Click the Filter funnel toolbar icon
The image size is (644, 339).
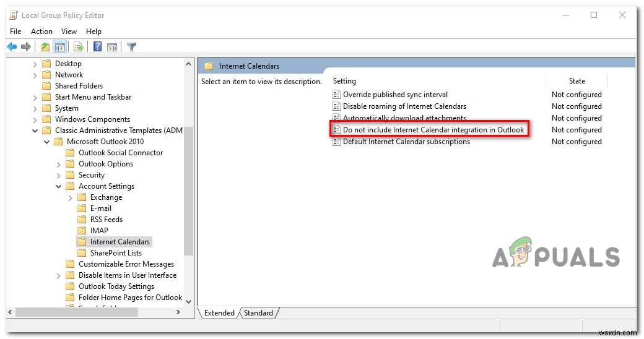click(x=131, y=47)
